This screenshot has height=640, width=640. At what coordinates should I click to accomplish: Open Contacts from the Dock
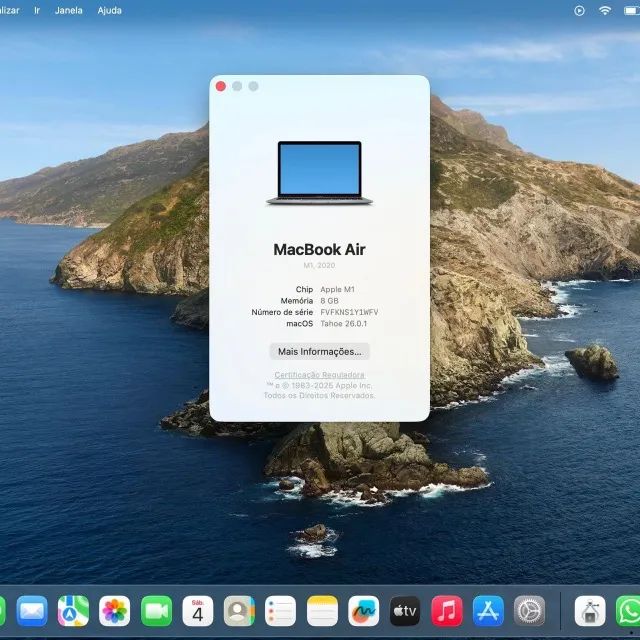(239, 611)
